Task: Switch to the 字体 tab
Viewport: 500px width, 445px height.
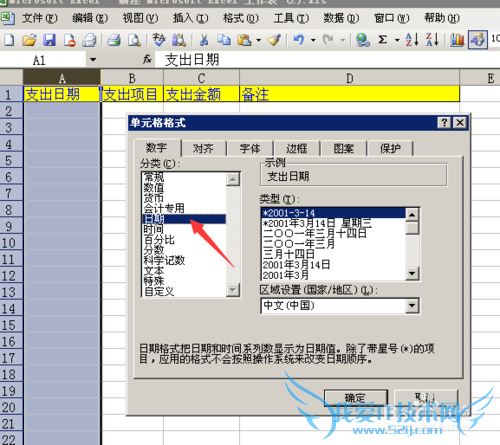Action: tap(250, 148)
